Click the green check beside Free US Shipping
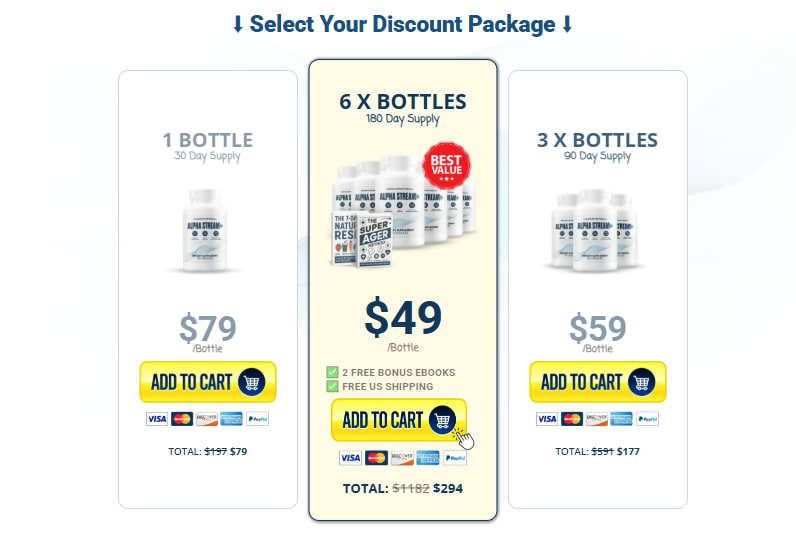This screenshot has height=557, width=796. tap(333, 386)
